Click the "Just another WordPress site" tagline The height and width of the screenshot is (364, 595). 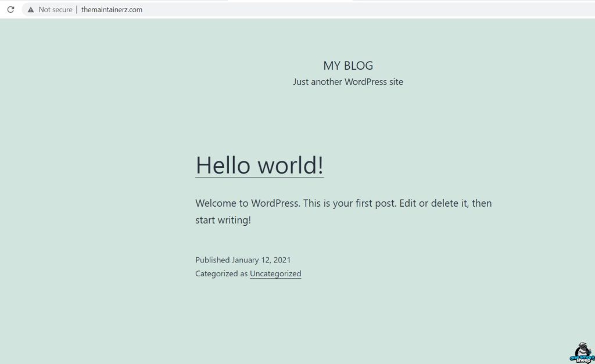[x=347, y=82]
